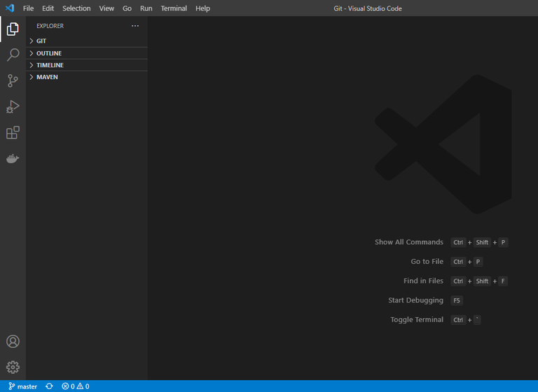Open the Extensions view icon

click(x=13, y=133)
